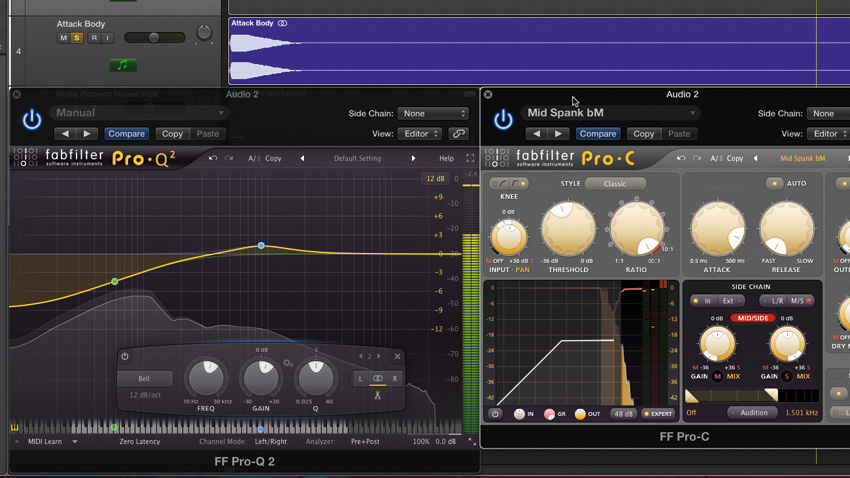Click Attack Body track volume slider
Viewport: 850px width, 478px height.
[154, 37]
